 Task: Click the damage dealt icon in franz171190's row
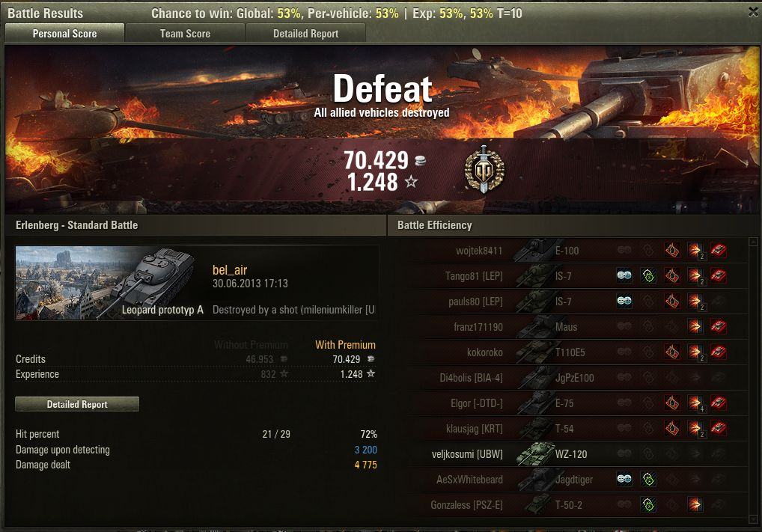click(x=695, y=326)
